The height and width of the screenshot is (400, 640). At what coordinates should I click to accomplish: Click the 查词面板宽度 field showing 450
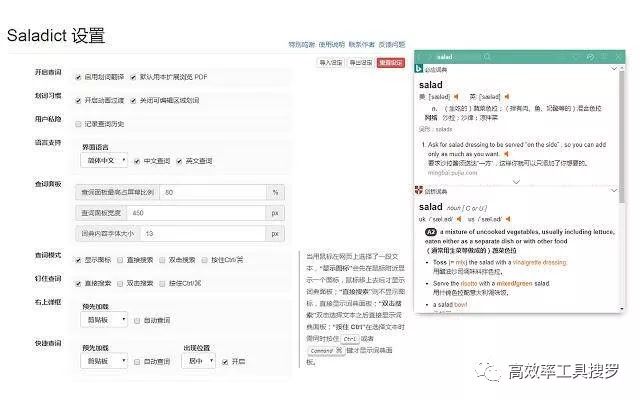coord(196,213)
